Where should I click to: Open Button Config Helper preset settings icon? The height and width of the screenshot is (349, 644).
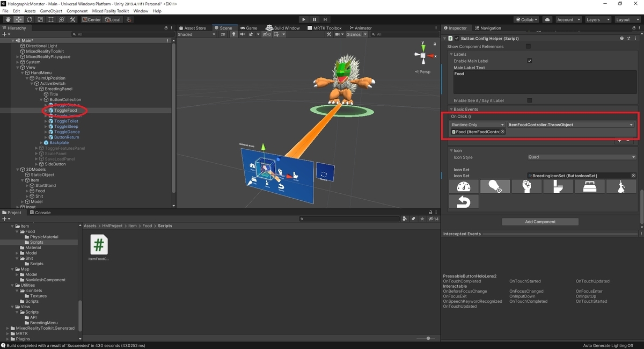[628, 39]
